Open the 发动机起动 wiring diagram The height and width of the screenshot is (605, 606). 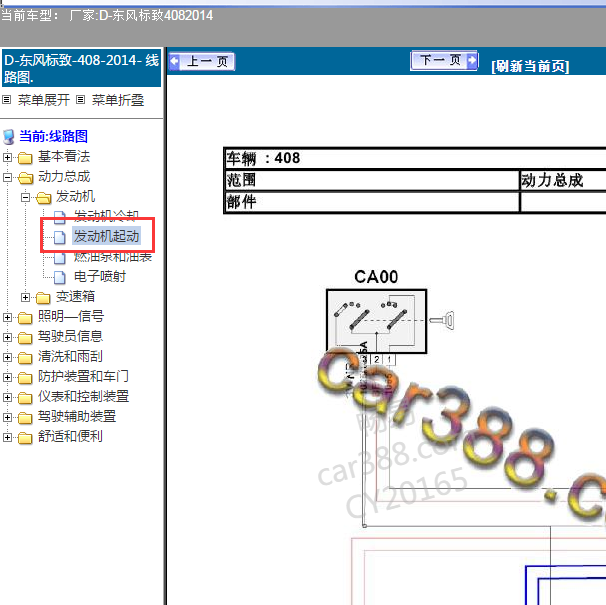pos(106,236)
